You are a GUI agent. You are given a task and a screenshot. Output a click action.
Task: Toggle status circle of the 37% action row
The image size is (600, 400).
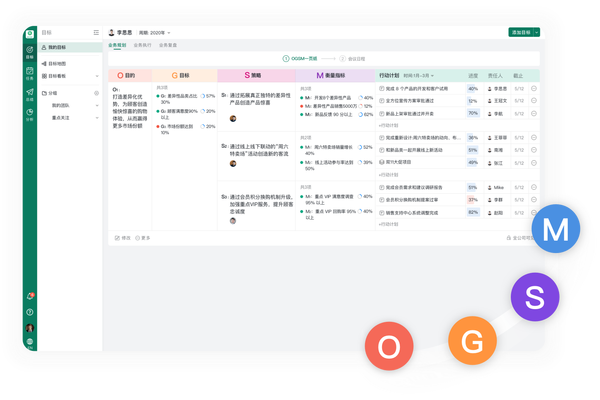(x=382, y=200)
